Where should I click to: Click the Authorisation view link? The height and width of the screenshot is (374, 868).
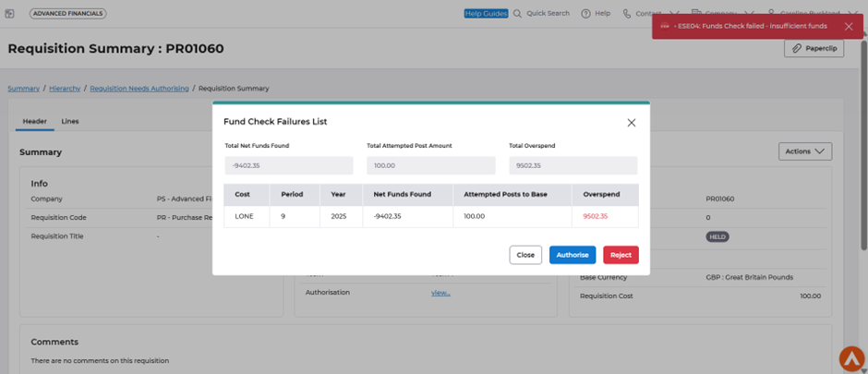(440, 293)
